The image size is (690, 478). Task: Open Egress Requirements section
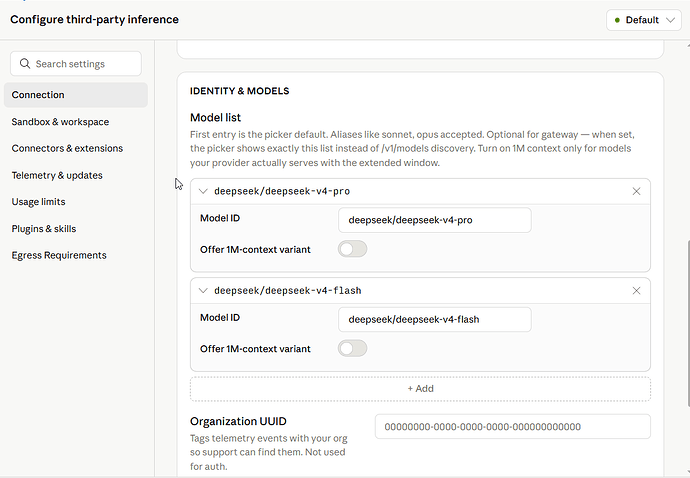(x=59, y=255)
